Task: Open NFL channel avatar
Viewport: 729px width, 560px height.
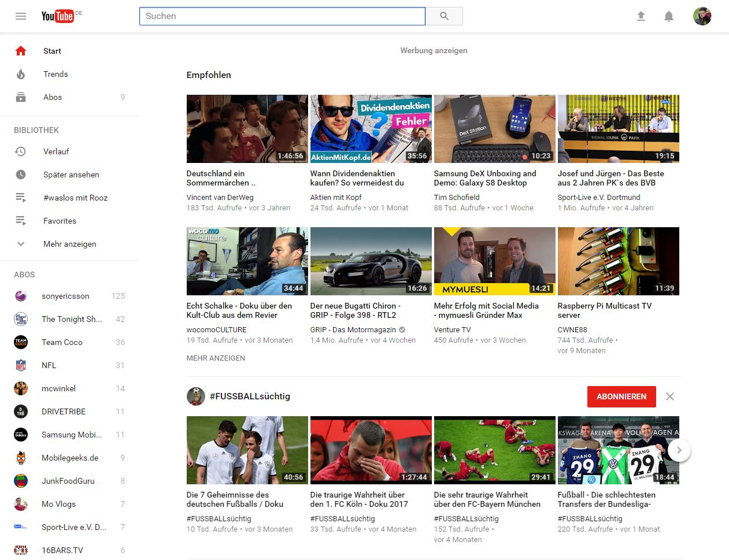Action: click(21, 365)
